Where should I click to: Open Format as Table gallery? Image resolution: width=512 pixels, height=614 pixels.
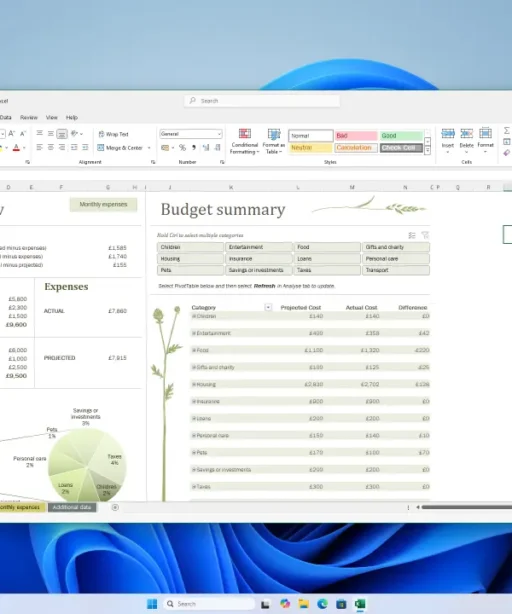tap(274, 141)
